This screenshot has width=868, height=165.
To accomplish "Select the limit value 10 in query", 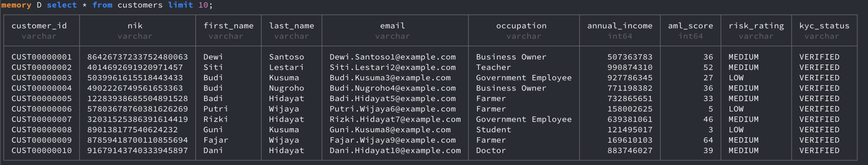I will coord(203,5).
